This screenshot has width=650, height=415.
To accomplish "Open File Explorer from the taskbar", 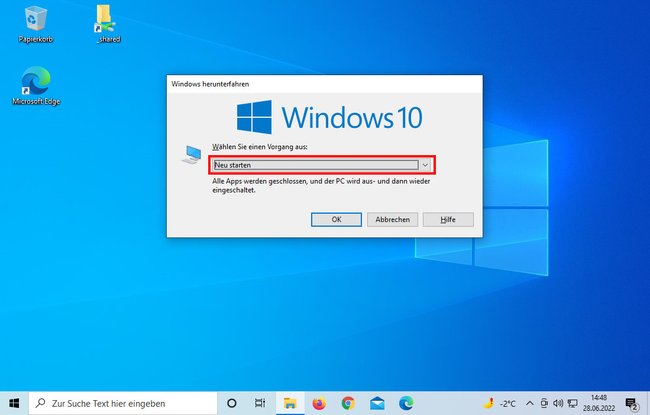I will (290, 403).
